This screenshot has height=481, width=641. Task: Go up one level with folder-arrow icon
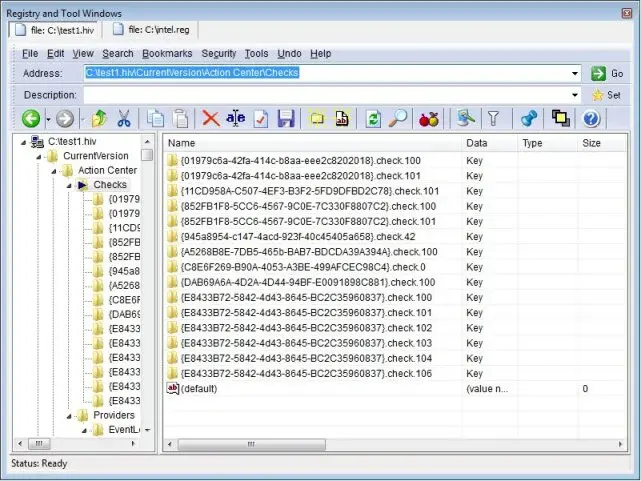[x=99, y=119]
